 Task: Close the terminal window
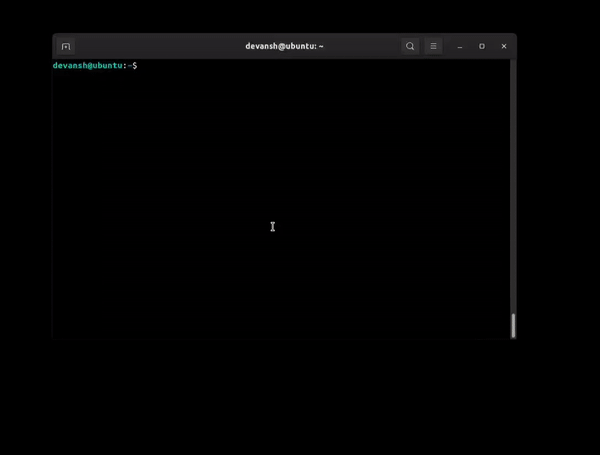pos(504,46)
